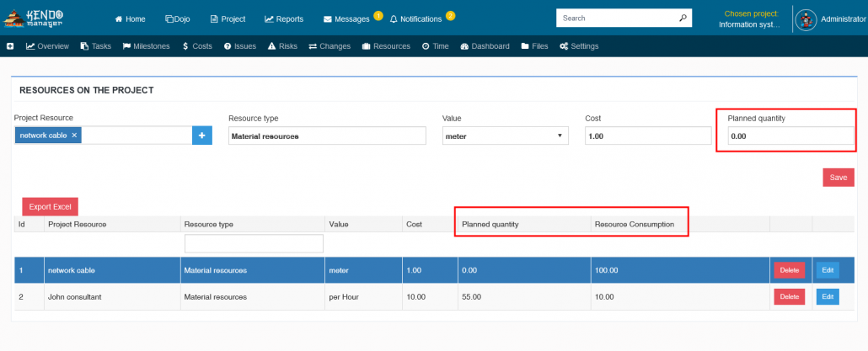Open the Time tab
This screenshot has width=868, height=351.
[x=436, y=46]
